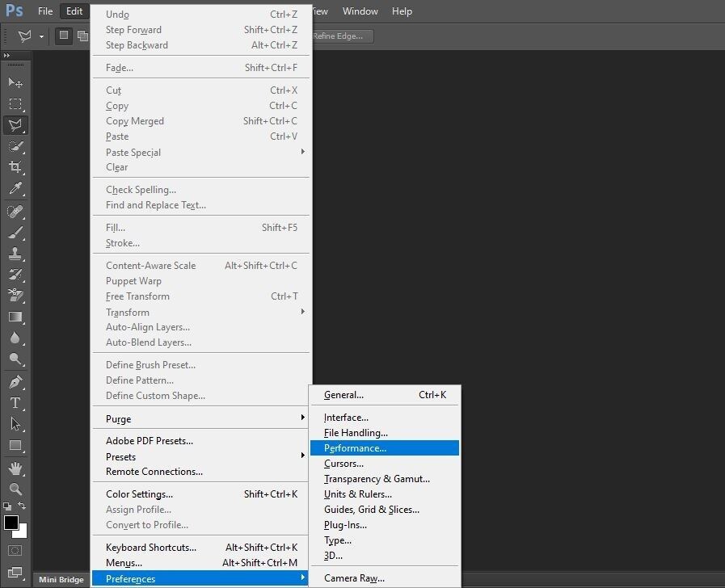This screenshot has width=725, height=588.
Task: Open the Preferences submenu
Action: click(x=200, y=578)
